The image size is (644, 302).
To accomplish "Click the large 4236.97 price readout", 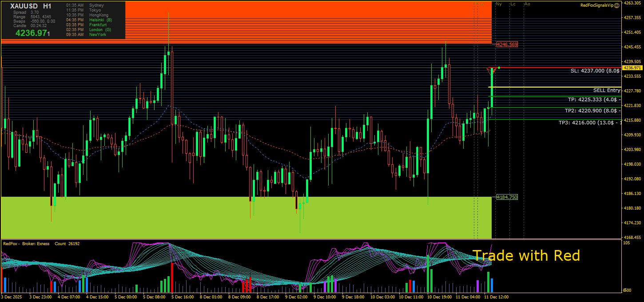I will [x=32, y=33].
